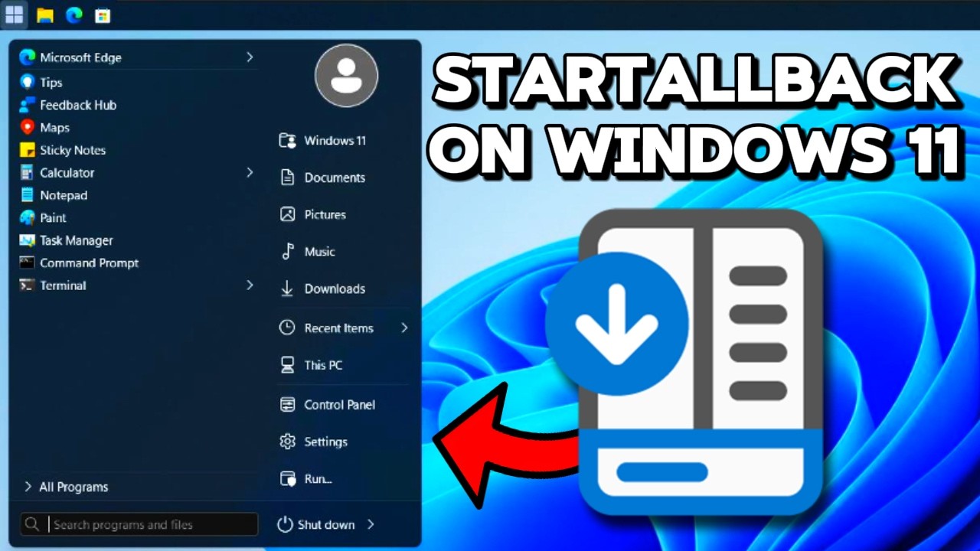Click the Music note icon
The height and width of the screenshot is (551, 980).
pyautogui.click(x=288, y=251)
